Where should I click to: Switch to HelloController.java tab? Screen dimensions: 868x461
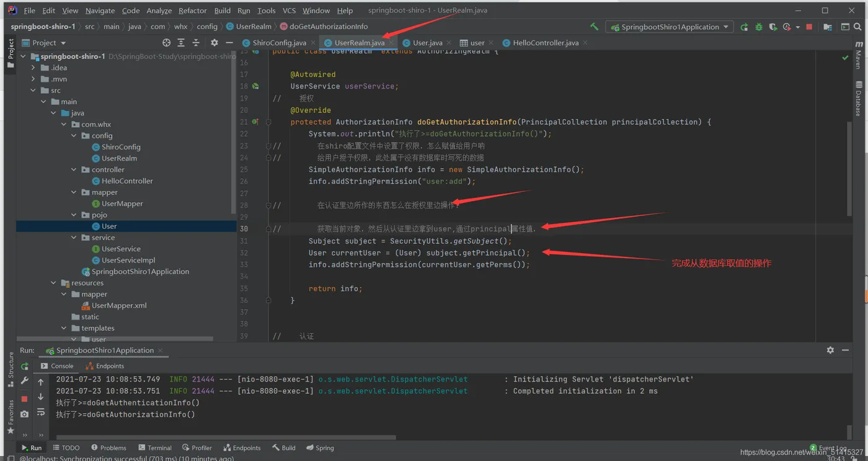coord(546,43)
